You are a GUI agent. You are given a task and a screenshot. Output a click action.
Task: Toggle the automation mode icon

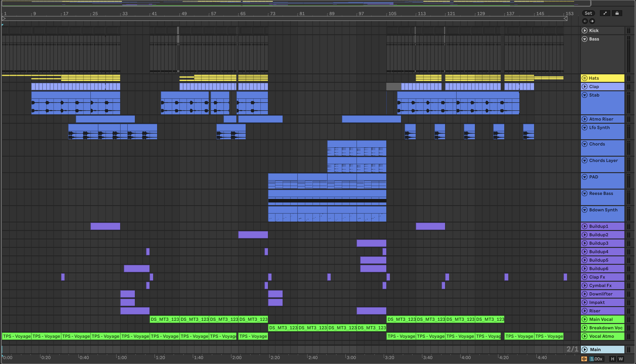point(605,13)
